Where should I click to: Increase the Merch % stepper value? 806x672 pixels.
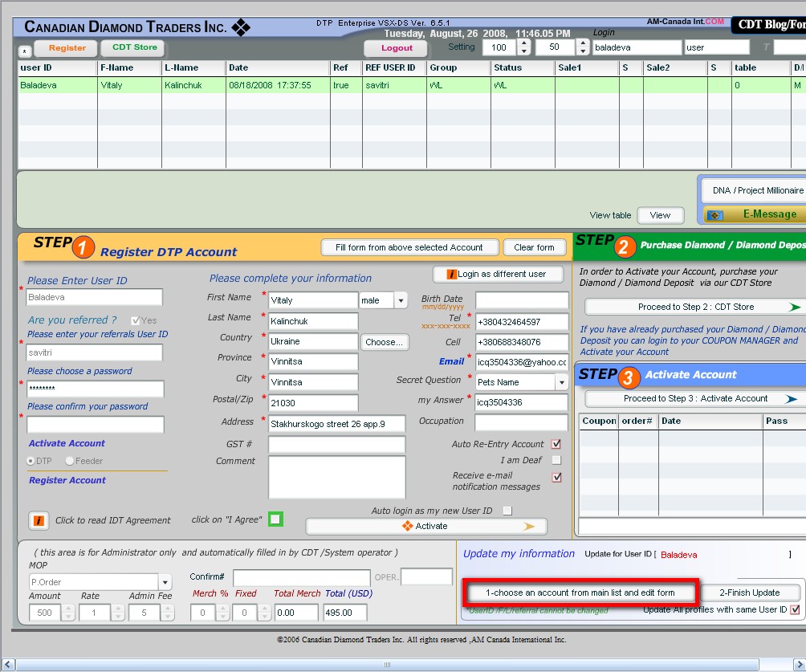[222, 609]
